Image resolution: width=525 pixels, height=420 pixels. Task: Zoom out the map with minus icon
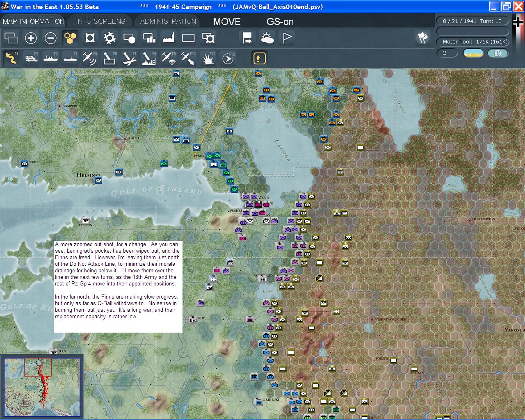(x=50, y=38)
